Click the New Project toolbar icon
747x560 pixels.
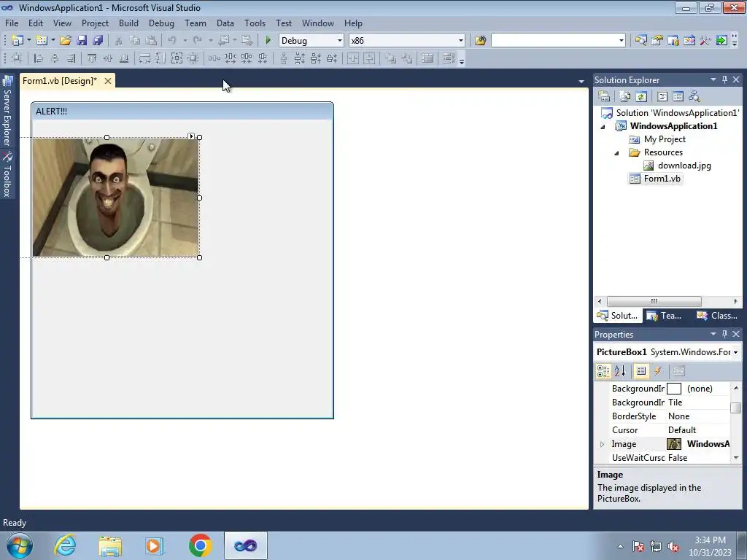point(18,41)
